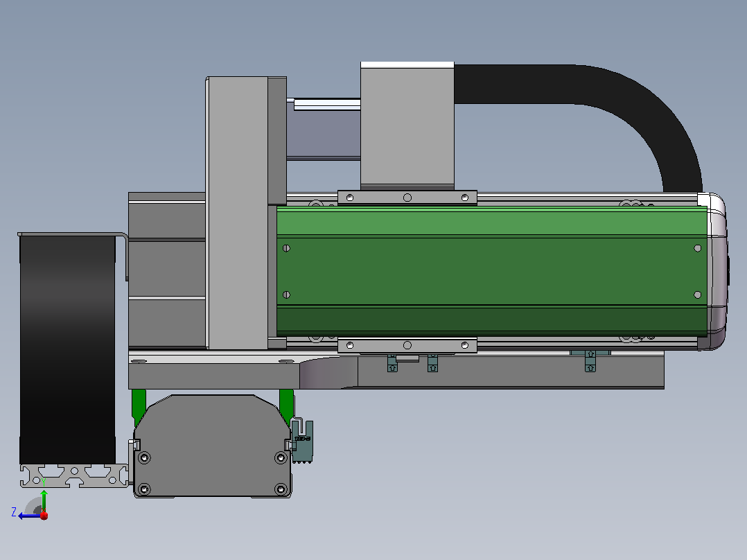
Task: Click the blue Z axis arrow of the triad
Action: [x=29, y=516]
